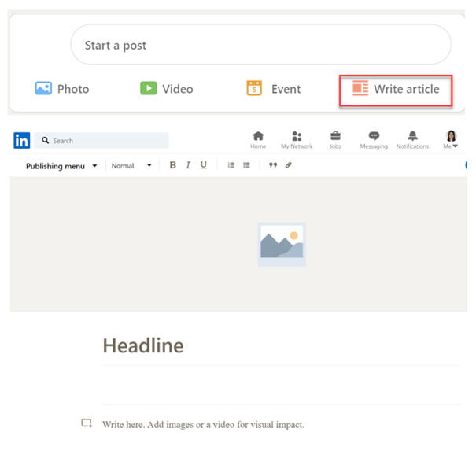Click the Write article page icon
The image size is (476, 454).
point(360,88)
